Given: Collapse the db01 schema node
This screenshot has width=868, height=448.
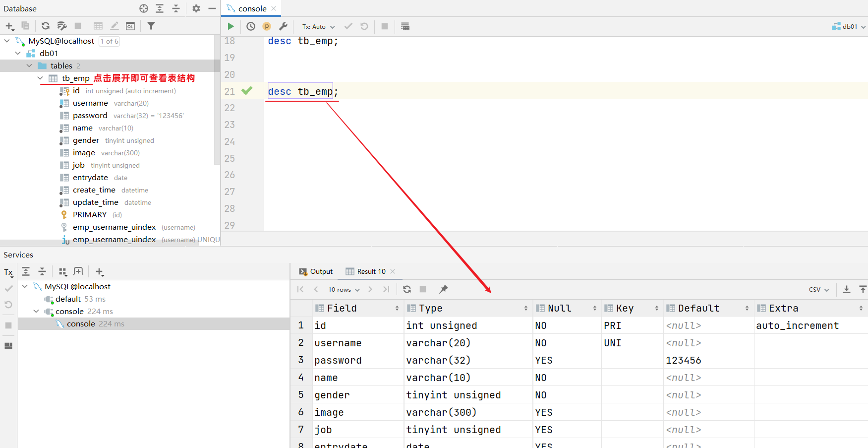Looking at the screenshot, I should point(18,53).
